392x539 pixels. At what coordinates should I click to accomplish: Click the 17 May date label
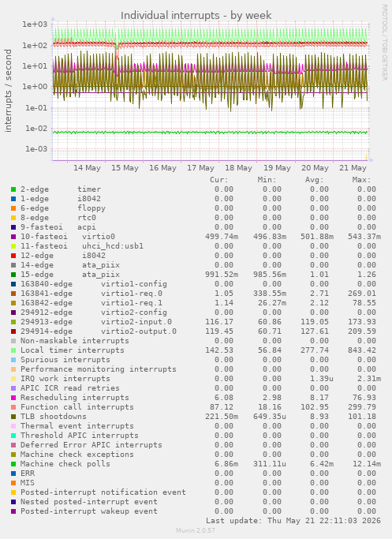(200, 168)
